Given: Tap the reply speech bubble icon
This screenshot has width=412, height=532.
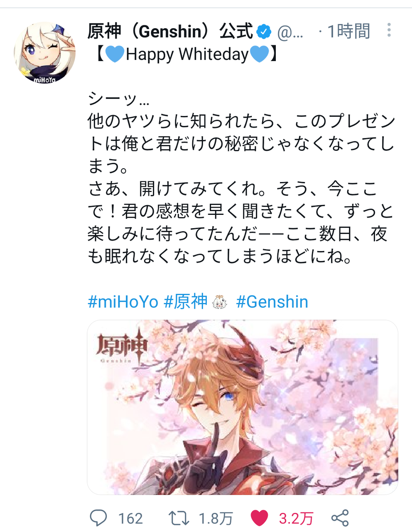Looking at the screenshot, I should pos(98,518).
